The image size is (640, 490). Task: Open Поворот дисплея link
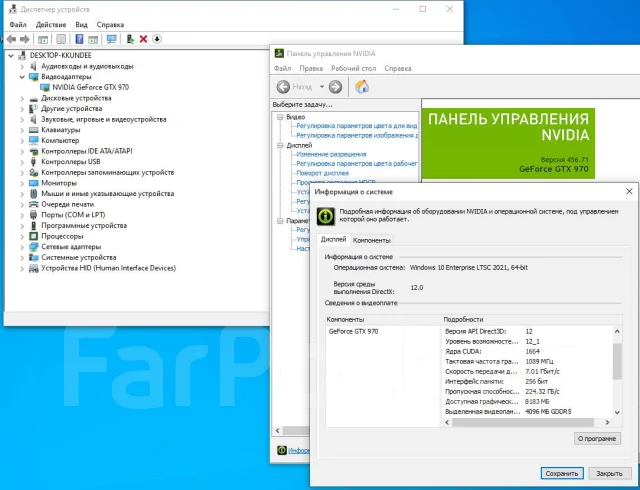tap(322, 173)
